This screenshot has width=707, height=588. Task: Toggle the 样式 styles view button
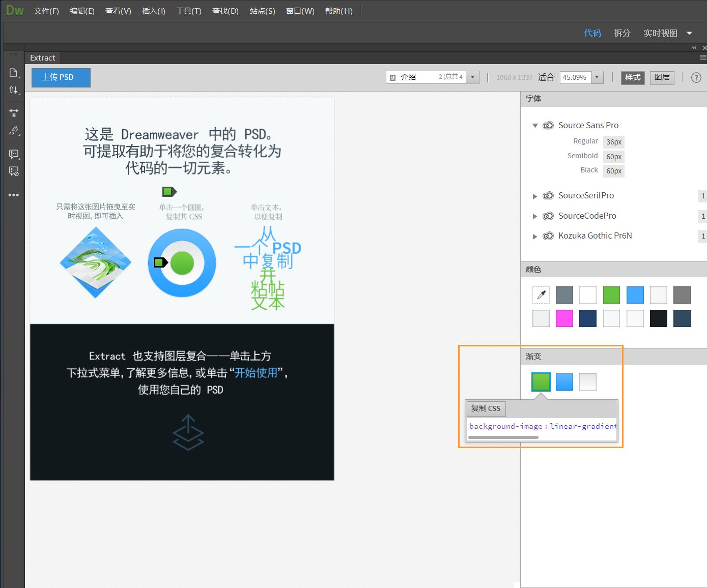click(x=633, y=77)
